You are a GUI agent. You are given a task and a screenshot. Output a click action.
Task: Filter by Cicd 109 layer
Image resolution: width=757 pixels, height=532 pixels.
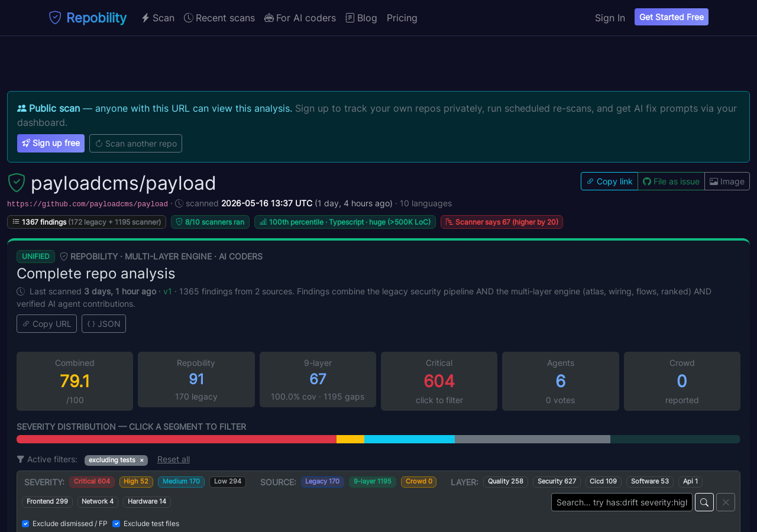click(603, 482)
